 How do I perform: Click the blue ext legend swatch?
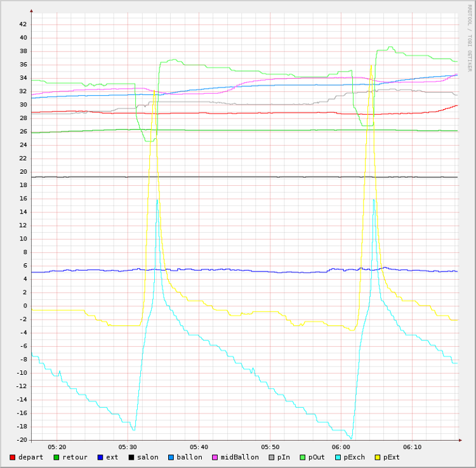click(100, 457)
